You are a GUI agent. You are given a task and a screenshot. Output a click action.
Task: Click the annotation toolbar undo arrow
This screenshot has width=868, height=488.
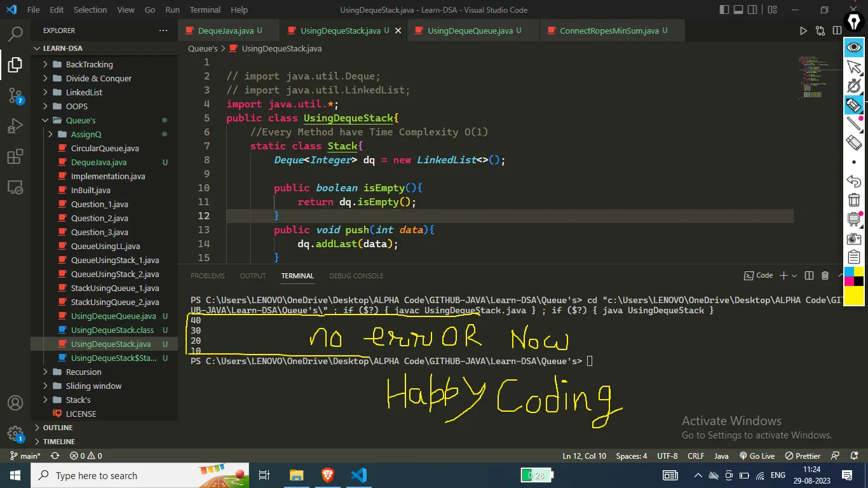[x=854, y=182]
